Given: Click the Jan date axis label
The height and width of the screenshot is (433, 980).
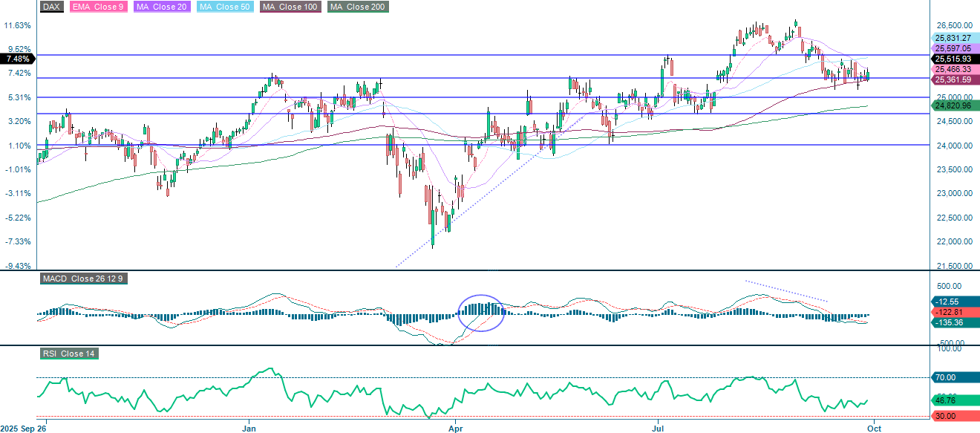Looking at the screenshot, I should tap(249, 428).
